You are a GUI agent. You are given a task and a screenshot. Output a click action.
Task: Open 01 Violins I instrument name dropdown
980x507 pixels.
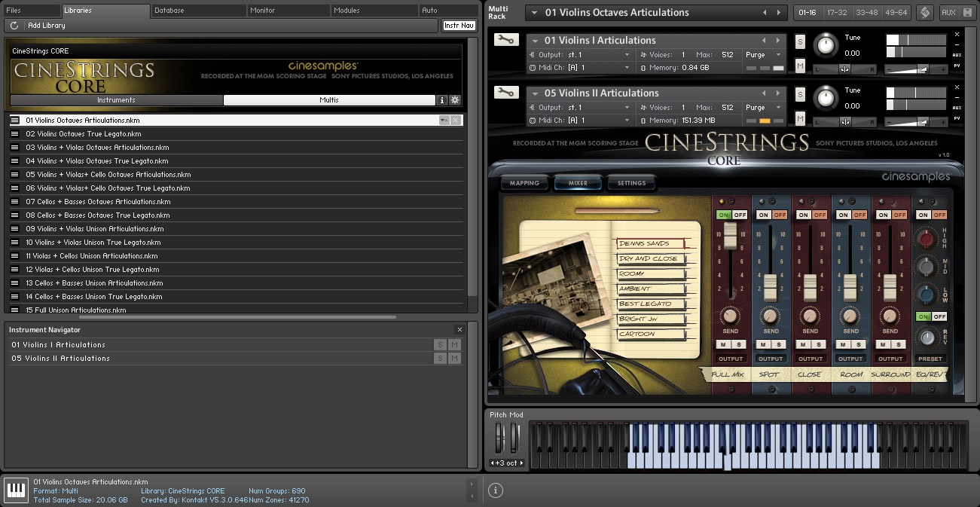[x=535, y=41]
